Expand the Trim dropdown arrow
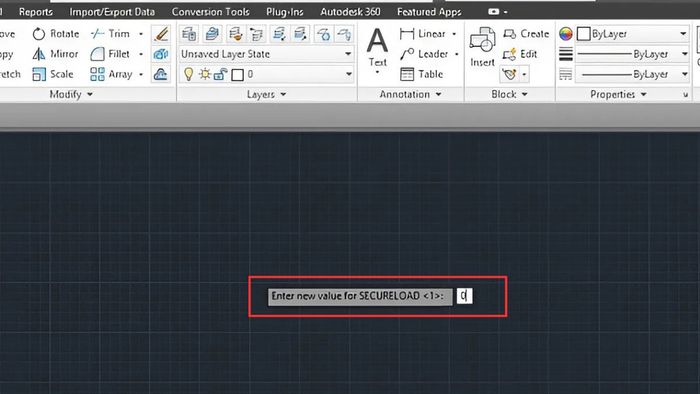This screenshot has height=394, width=700. (x=141, y=34)
